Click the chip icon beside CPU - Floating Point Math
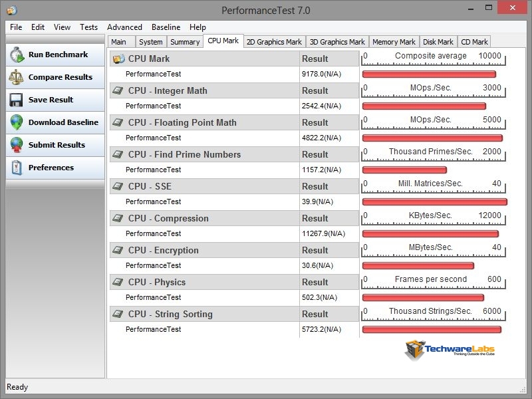 118,122
